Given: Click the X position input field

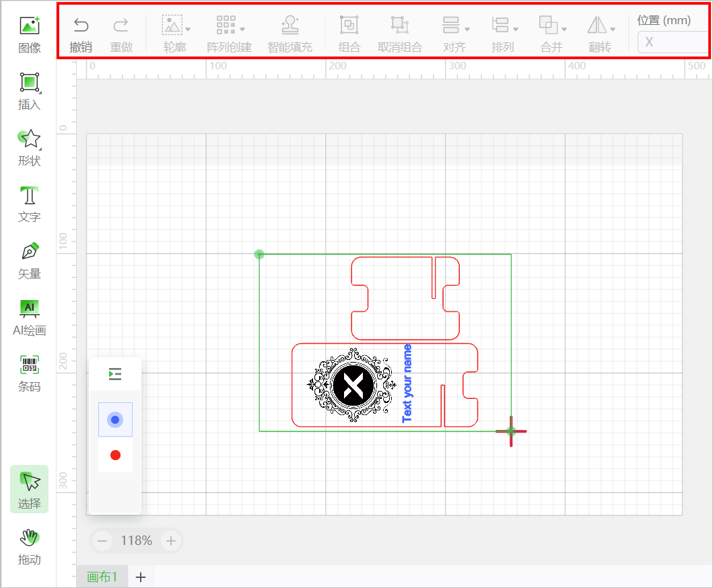Looking at the screenshot, I should (x=672, y=42).
